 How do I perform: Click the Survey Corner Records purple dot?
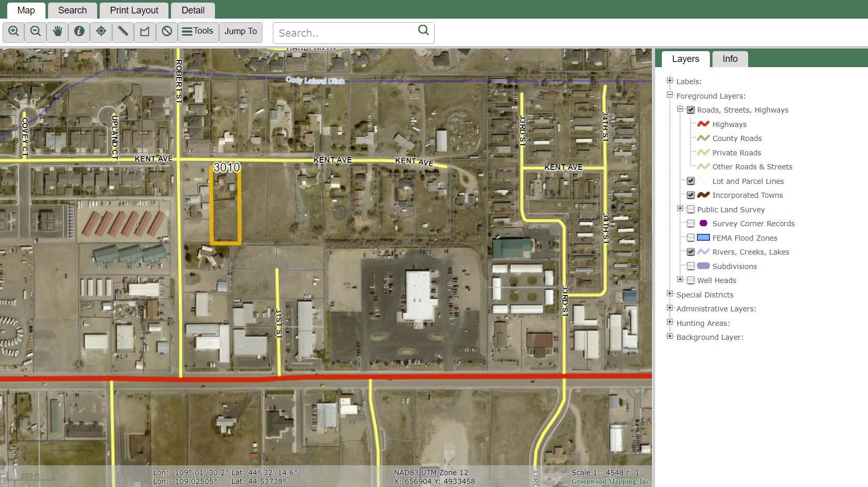click(703, 223)
